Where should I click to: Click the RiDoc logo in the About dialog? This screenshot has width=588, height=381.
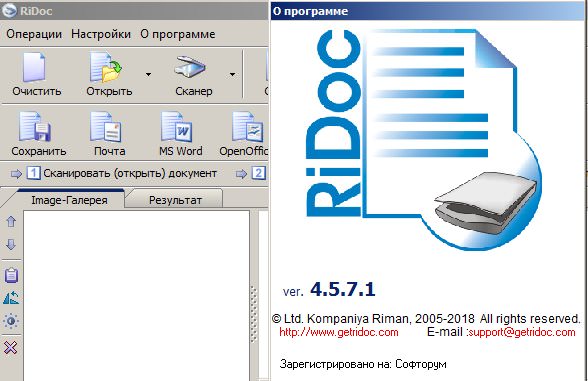[x=424, y=139]
